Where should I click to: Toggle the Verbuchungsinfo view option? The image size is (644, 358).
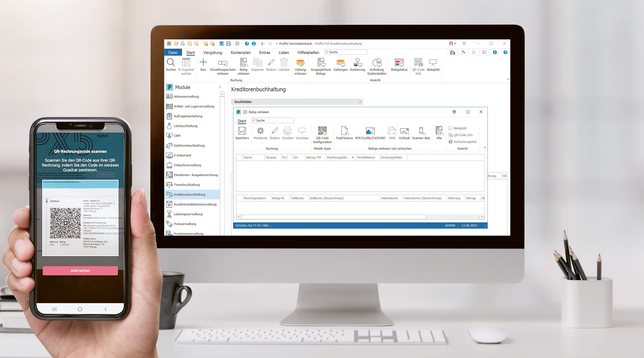(464, 142)
